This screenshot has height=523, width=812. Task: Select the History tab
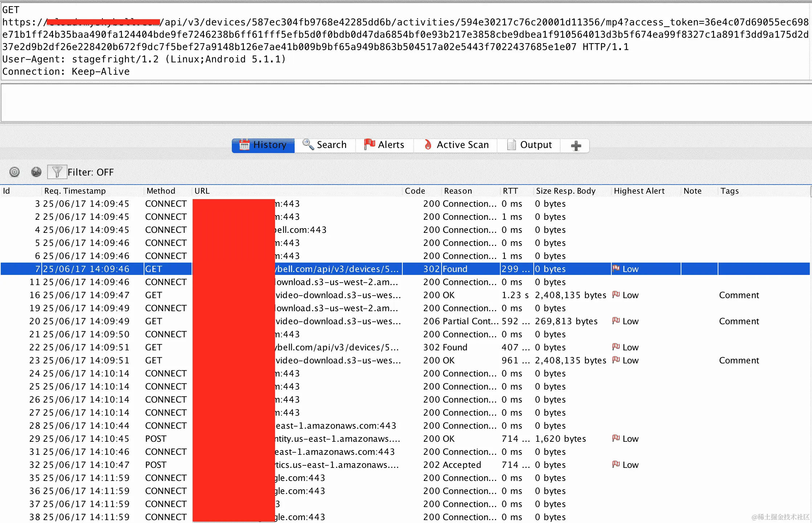(263, 145)
